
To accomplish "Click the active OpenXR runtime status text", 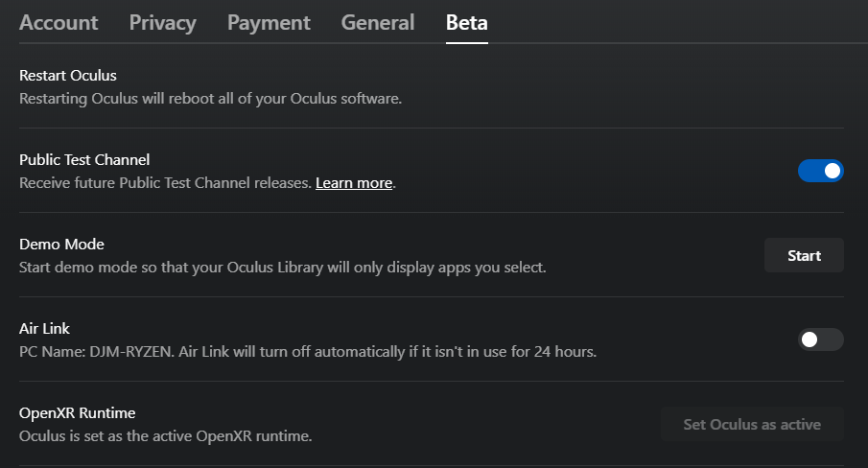I will pyautogui.click(x=166, y=435).
